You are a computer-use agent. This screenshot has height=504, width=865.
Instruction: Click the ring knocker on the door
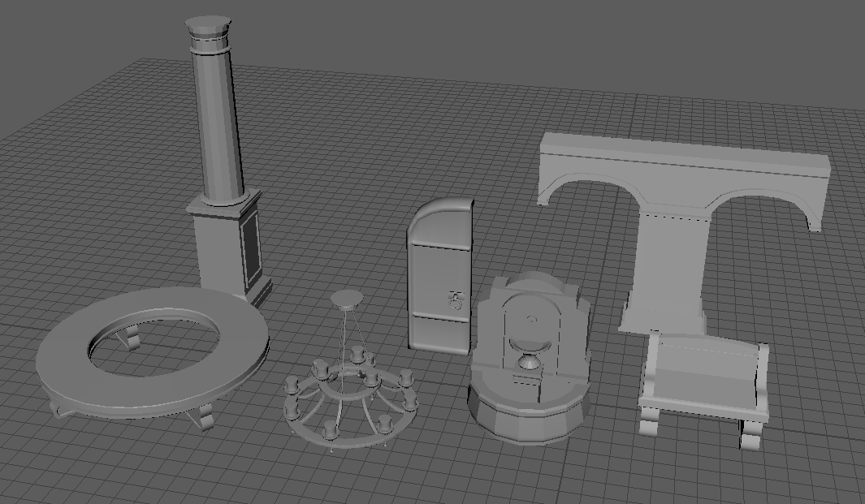tap(457, 300)
